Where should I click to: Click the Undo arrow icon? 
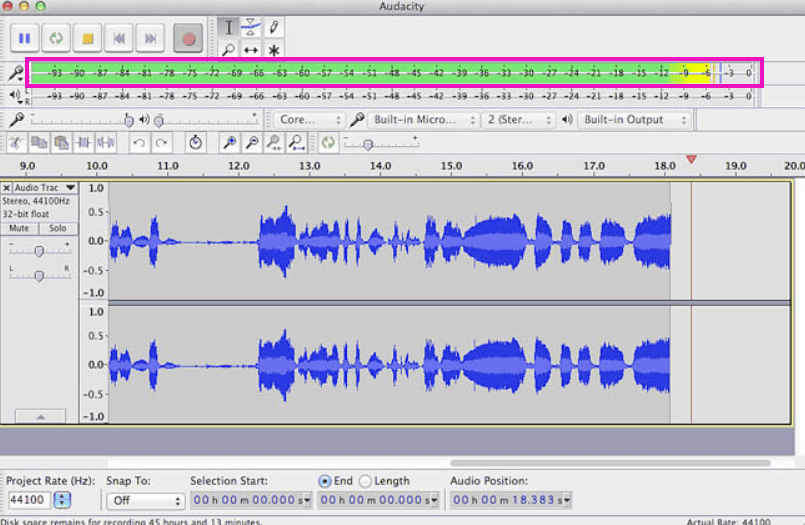[x=139, y=143]
